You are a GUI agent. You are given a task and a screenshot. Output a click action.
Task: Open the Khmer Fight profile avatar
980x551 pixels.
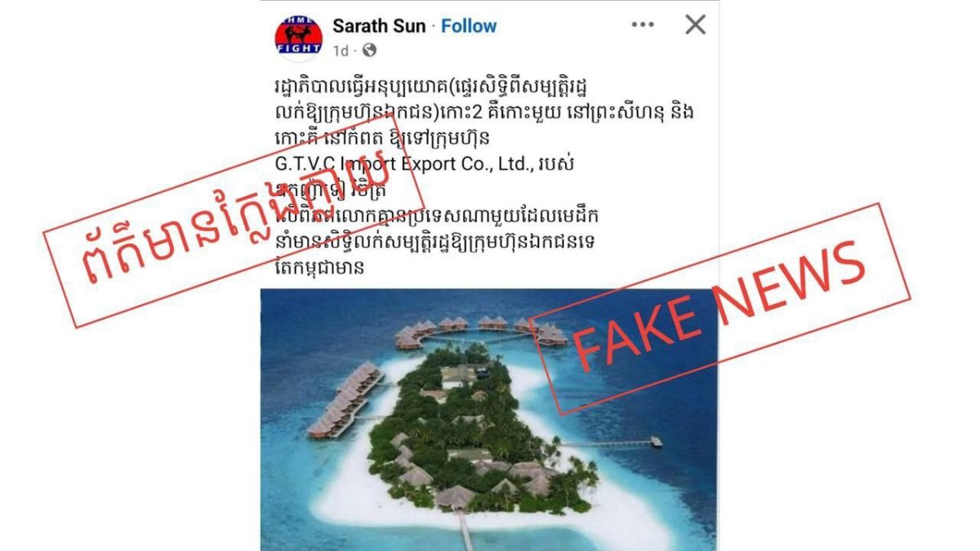tap(298, 37)
